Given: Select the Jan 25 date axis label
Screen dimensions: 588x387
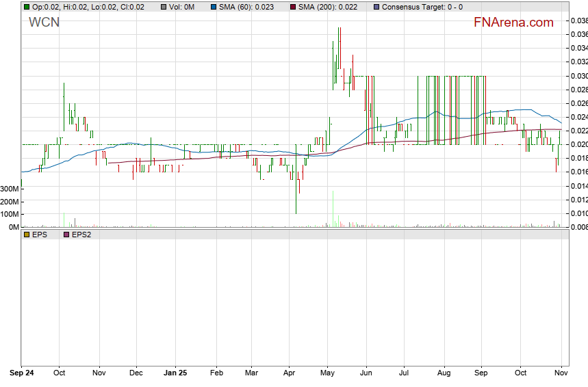Looking at the screenshot, I should [175, 373].
